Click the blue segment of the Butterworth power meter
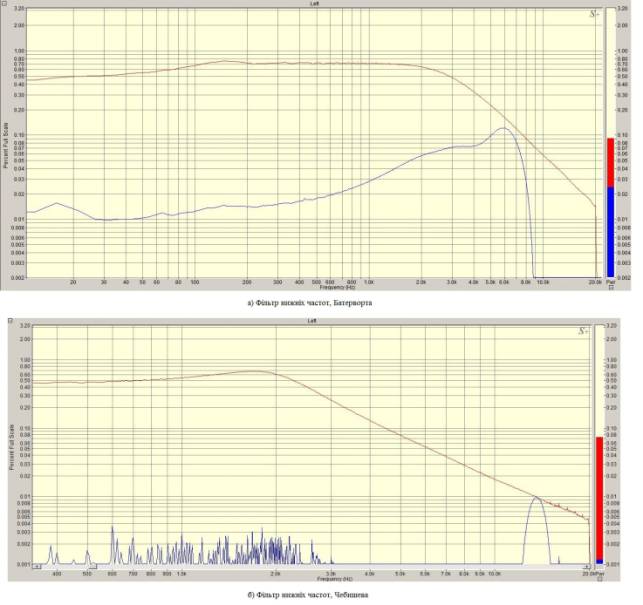Screen dimensions: 643x605 (611, 232)
